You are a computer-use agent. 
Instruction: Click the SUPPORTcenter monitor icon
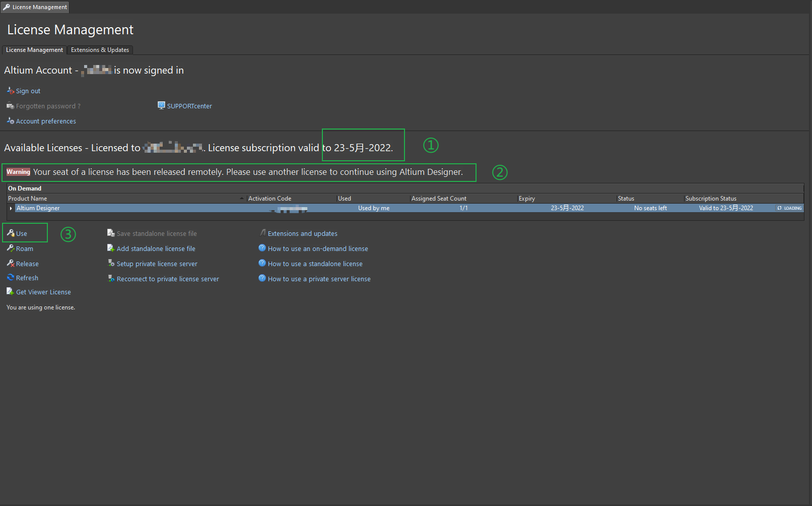click(x=161, y=105)
